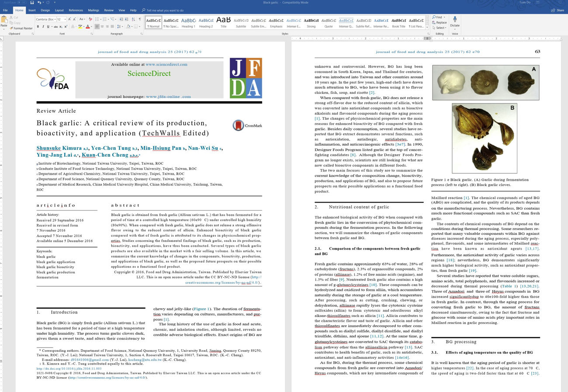The height and width of the screenshot is (392, 568).
Task: Toggle Italic formatting
Action: pyautogui.click(x=43, y=27)
